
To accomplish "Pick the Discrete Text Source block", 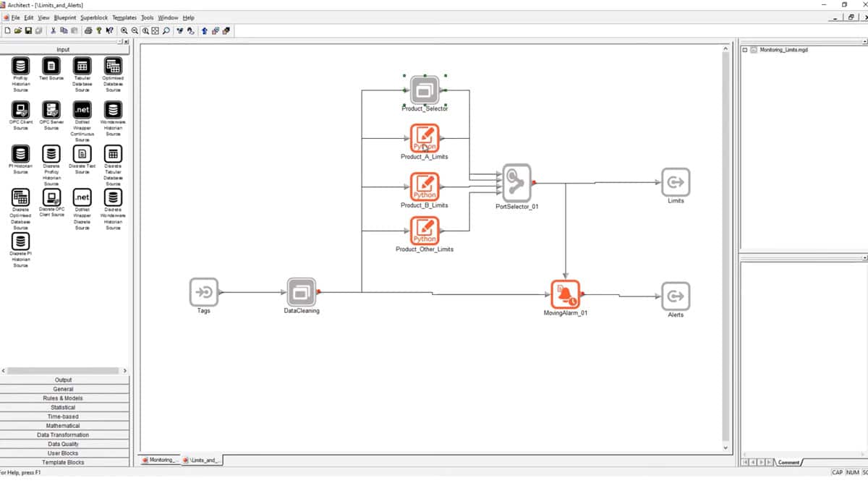I will (x=82, y=153).
